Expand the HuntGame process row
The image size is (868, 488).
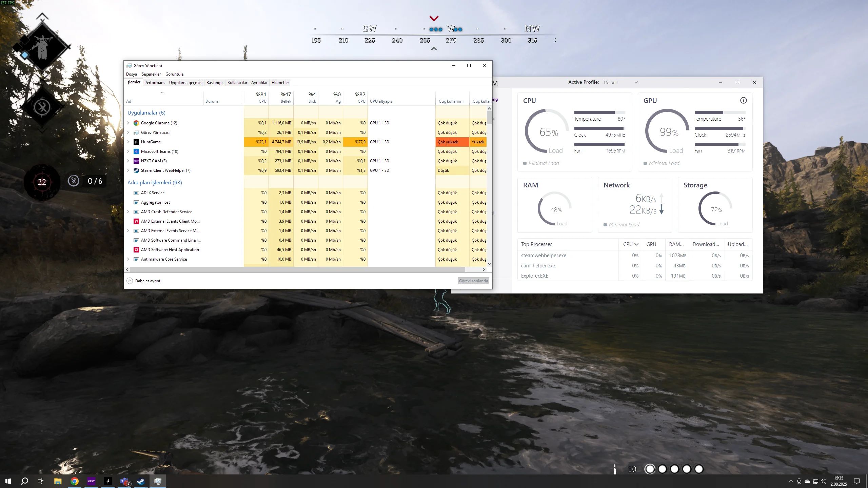[x=128, y=142]
